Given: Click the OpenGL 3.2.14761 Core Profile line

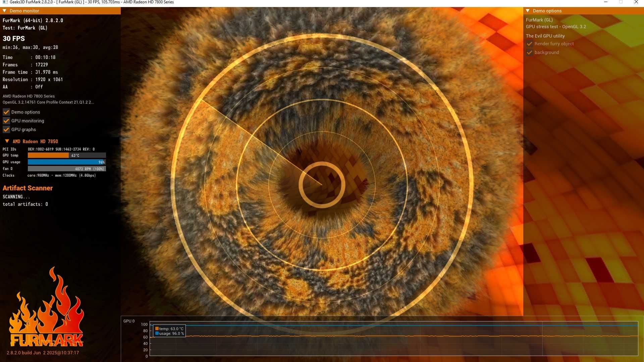Looking at the screenshot, I should pyautogui.click(x=48, y=102).
